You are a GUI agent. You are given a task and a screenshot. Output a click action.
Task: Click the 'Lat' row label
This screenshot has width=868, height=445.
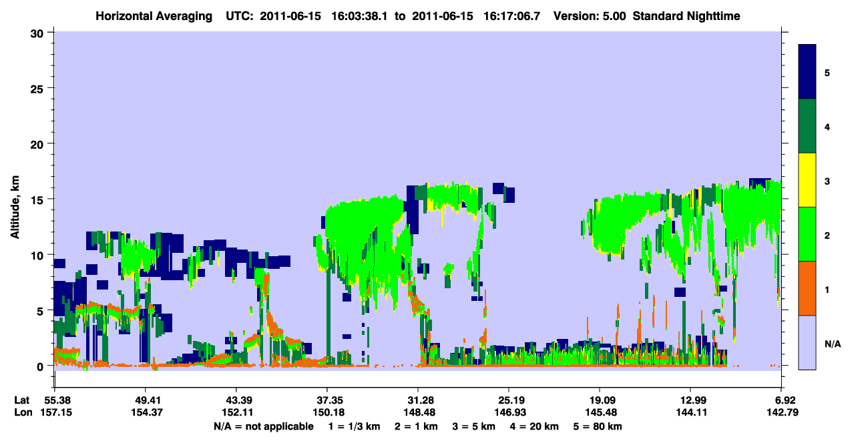click(21, 400)
